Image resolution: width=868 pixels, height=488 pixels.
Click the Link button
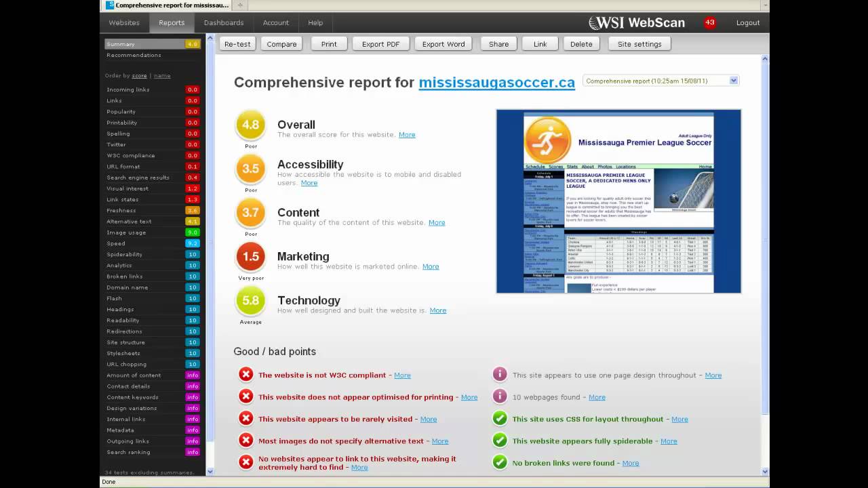(540, 44)
